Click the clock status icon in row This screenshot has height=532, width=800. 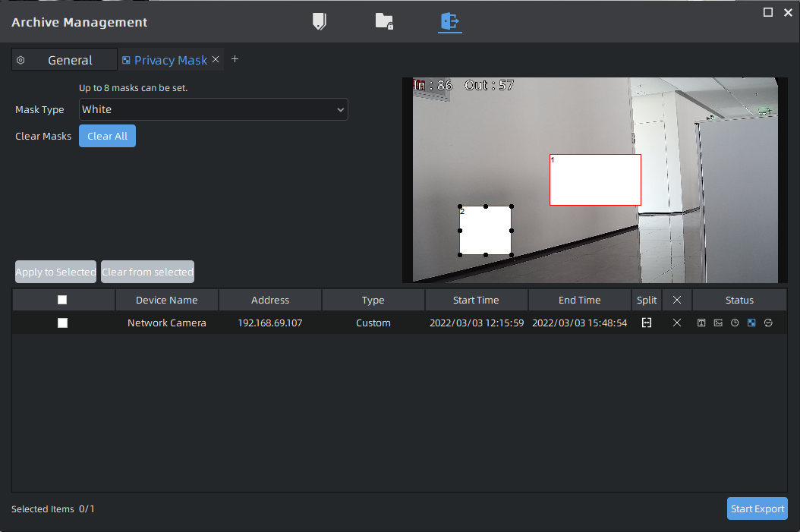pyautogui.click(x=735, y=323)
